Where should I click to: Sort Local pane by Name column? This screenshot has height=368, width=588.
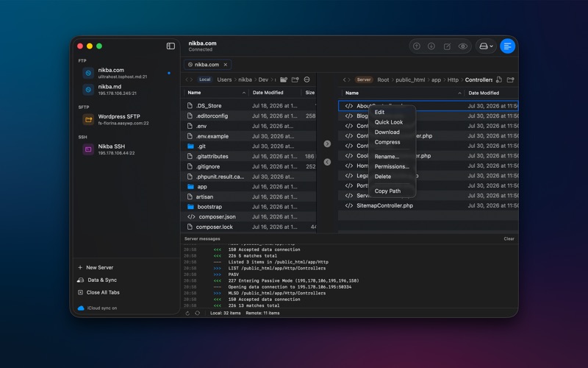216,93
